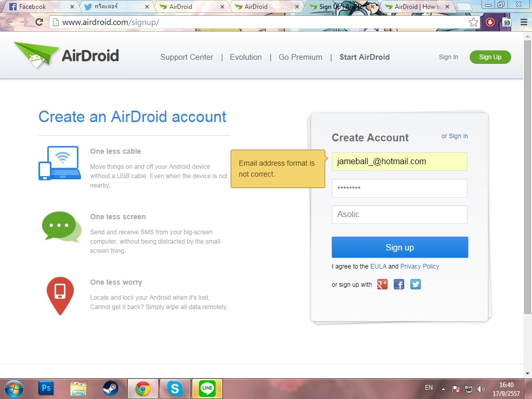Click the password input field
The height and width of the screenshot is (399, 532).
(x=400, y=188)
